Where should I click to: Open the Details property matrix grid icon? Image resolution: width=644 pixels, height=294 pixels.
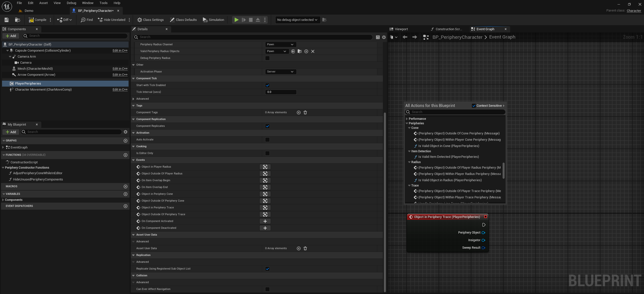point(378,37)
